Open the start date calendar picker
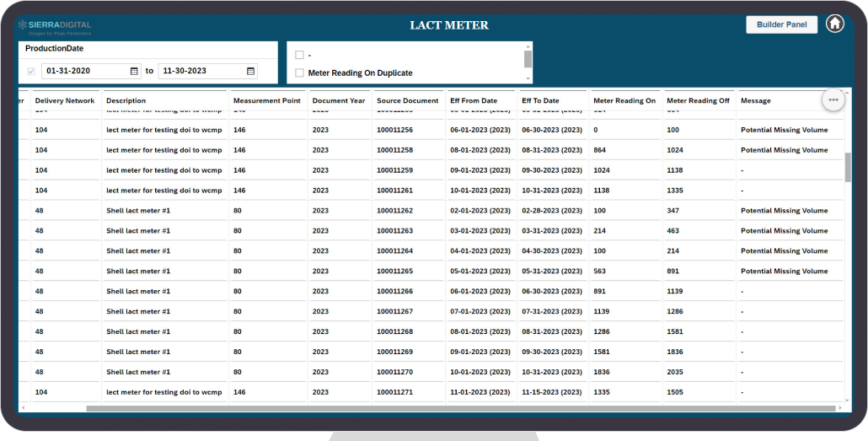868x441 pixels. coord(134,72)
